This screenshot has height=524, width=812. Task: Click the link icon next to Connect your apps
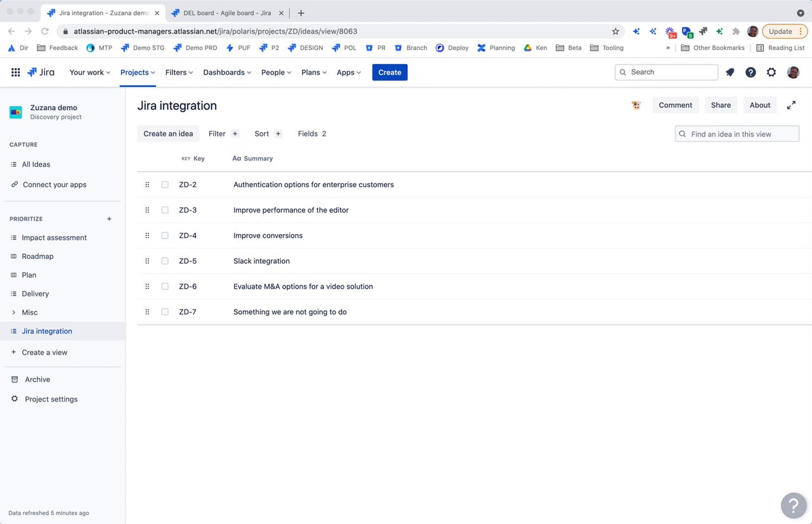14,185
